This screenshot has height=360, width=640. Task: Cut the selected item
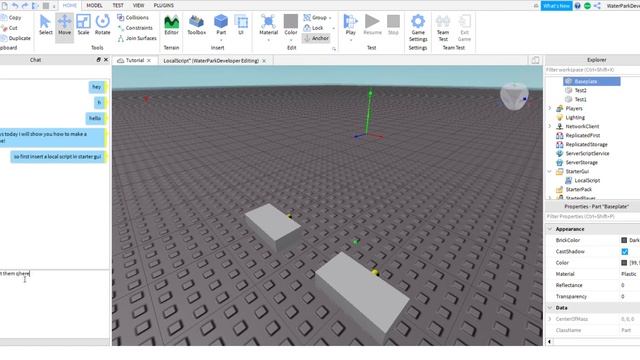point(9,28)
